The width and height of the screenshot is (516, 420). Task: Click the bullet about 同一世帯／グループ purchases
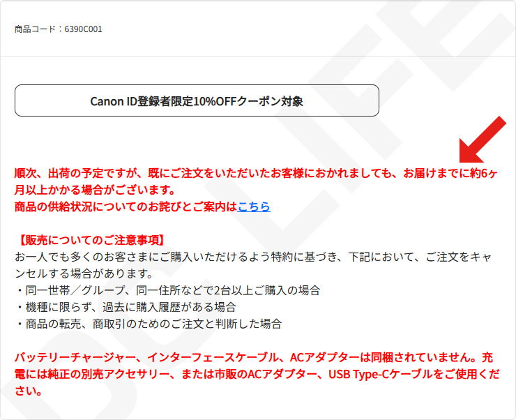coord(168,291)
